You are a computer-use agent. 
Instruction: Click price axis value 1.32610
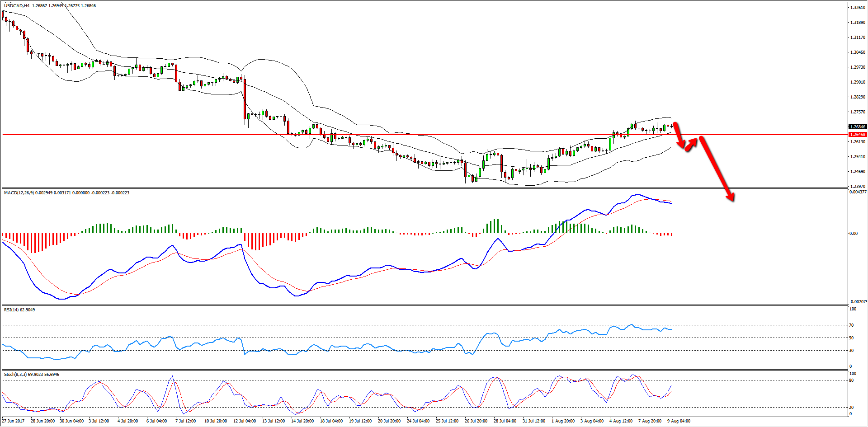(858, 8)
